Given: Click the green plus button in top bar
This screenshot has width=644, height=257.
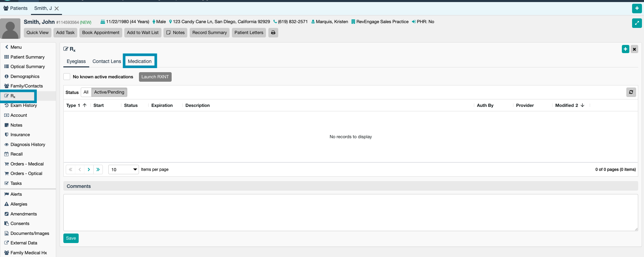Looking at the screenshot, I should [637, 8].
